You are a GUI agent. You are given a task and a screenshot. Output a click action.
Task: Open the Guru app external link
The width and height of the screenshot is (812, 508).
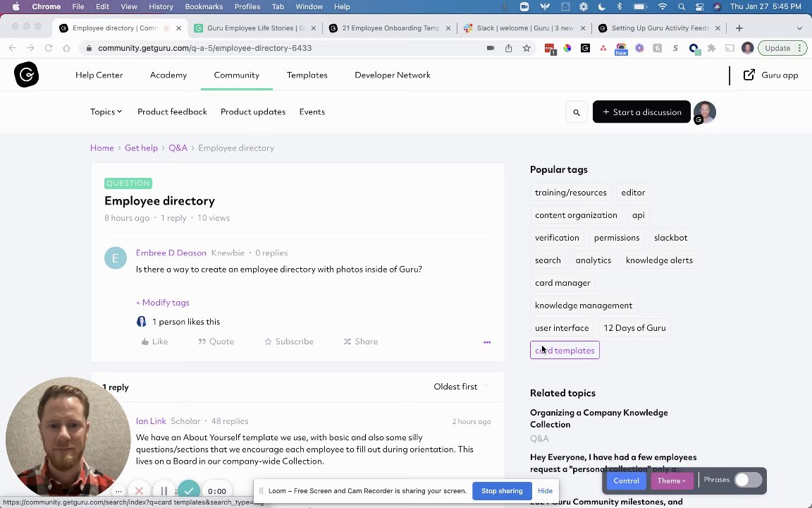click(x=770, y=75)
